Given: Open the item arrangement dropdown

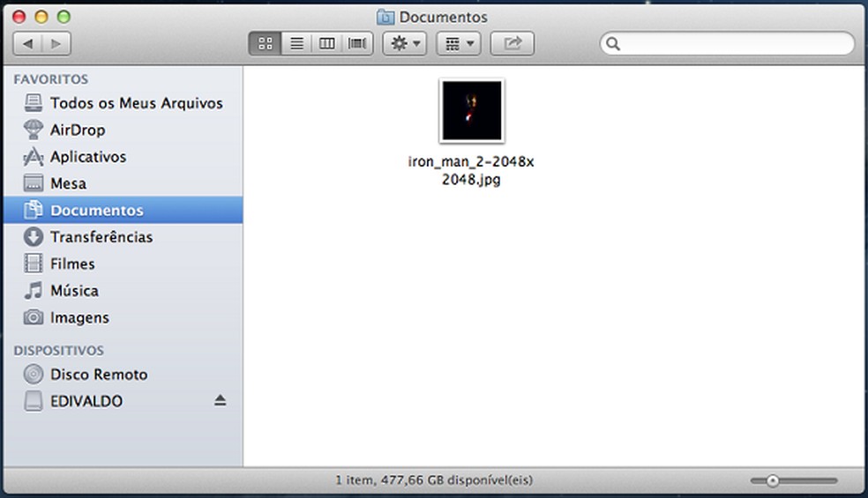Looking at the screenshot, I should click(x=459, y=43).
